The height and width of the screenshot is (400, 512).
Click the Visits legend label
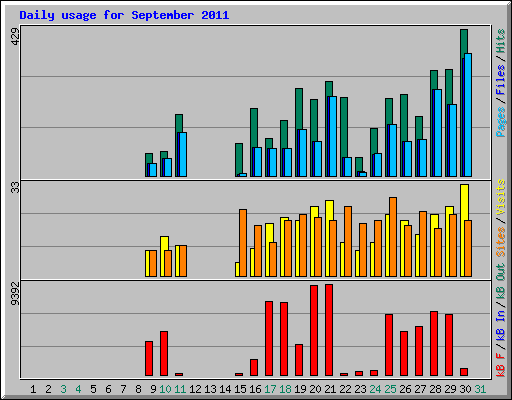501,197
